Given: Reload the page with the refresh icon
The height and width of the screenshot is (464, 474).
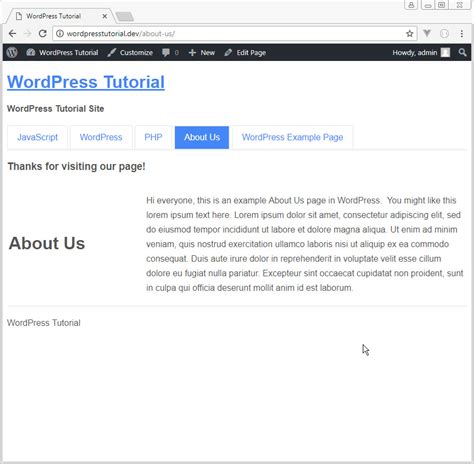Looking at the screenshot, I should 42,34.
